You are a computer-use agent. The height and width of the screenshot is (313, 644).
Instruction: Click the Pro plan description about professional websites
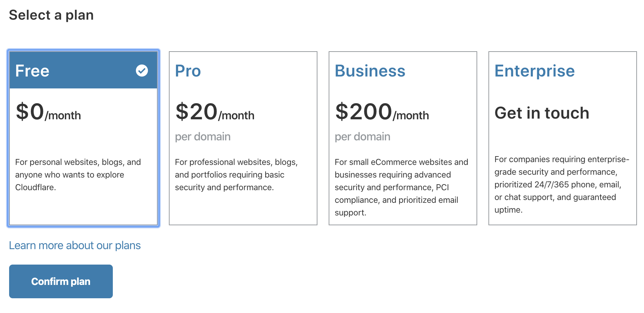pyautogui.click(x=236, y=175)
